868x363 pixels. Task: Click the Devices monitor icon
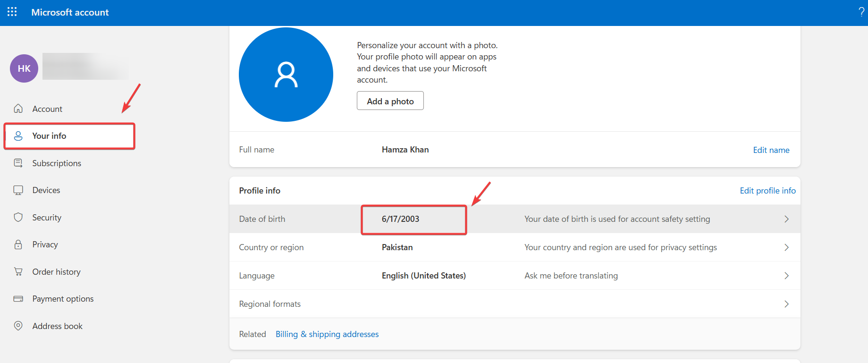(18, 190)
